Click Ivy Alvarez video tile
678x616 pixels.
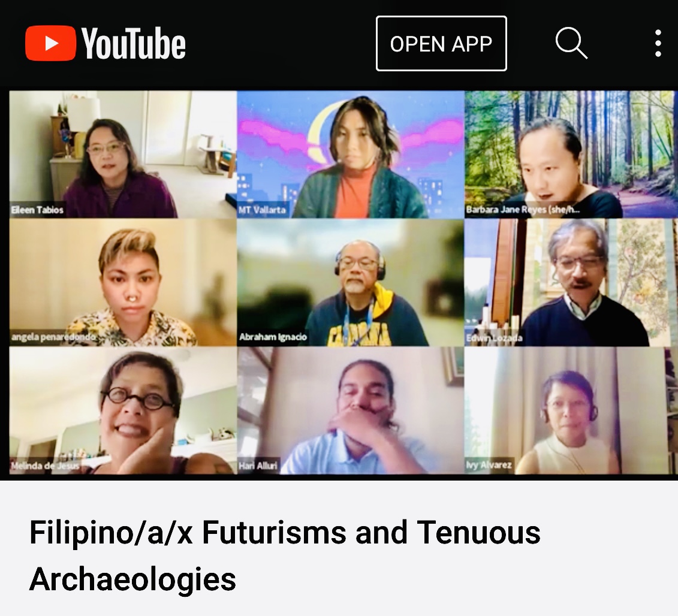571,410
